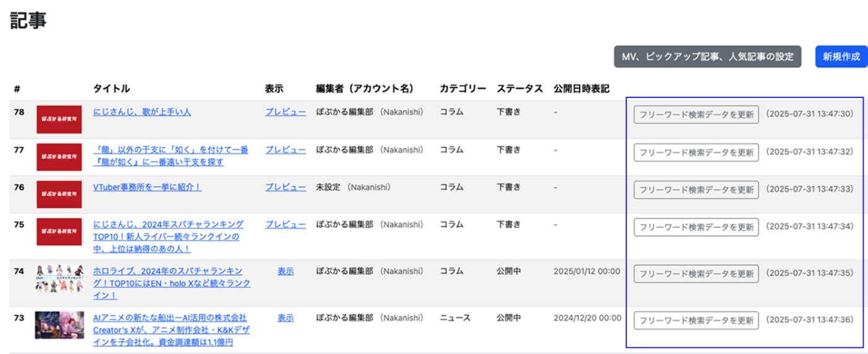
Task: Click プレビュー link for article 78
Action: pyautogui.click(x=285, y=112)
